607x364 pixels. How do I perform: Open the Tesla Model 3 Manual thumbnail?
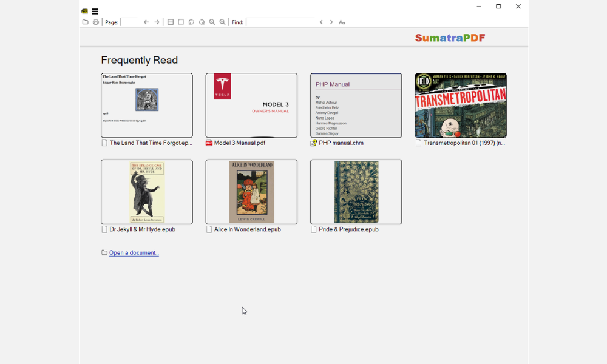coord(252,105)
